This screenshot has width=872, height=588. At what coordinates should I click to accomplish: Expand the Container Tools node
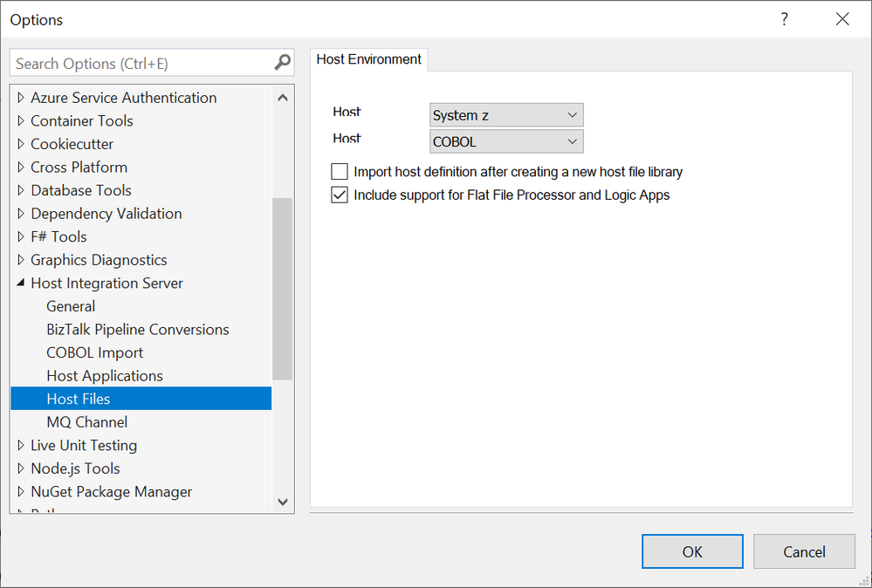point(21,121)
